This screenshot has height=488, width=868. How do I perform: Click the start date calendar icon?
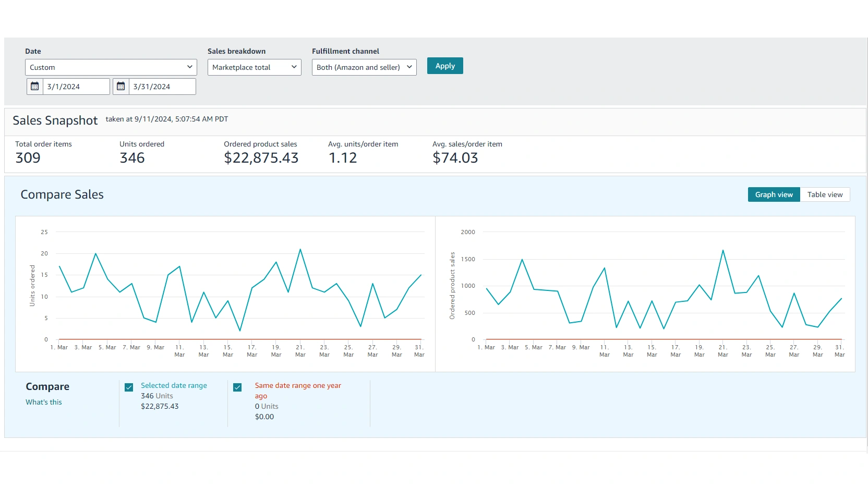pos(35,87)
